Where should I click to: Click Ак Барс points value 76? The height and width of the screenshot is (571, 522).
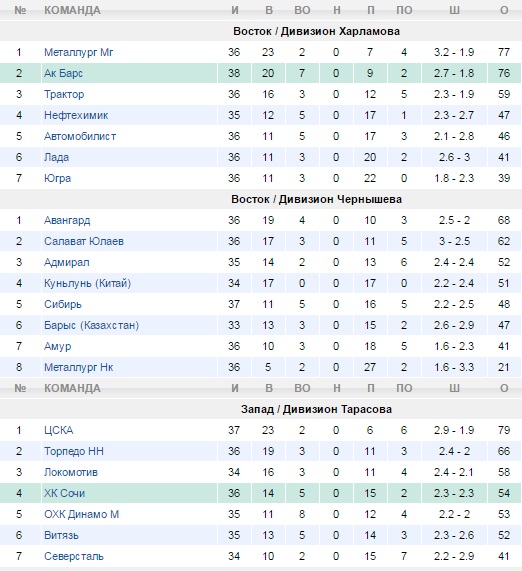504,73
